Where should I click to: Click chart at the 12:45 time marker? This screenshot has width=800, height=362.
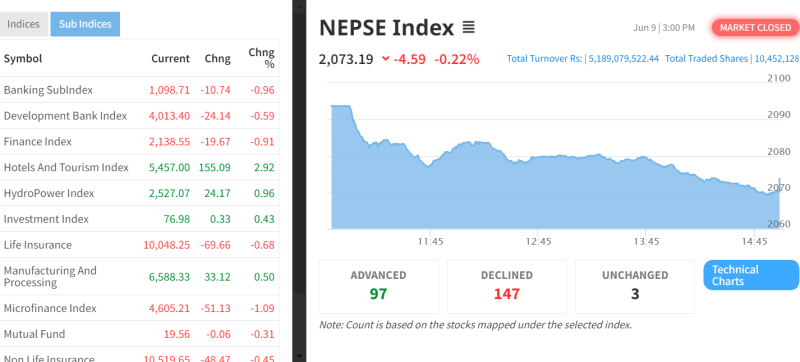point(539,241)
